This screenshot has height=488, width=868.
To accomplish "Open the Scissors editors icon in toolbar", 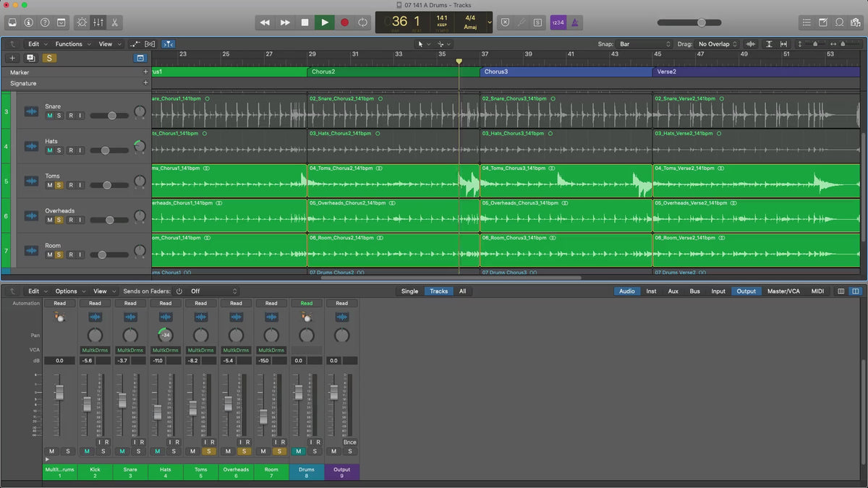I will click(x=115, y=22).
